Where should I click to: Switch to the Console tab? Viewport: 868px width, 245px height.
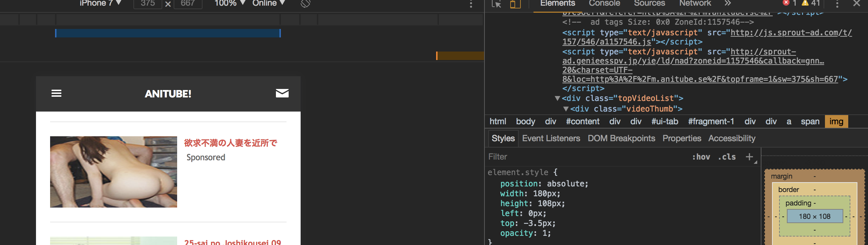(x=604, y=3)
